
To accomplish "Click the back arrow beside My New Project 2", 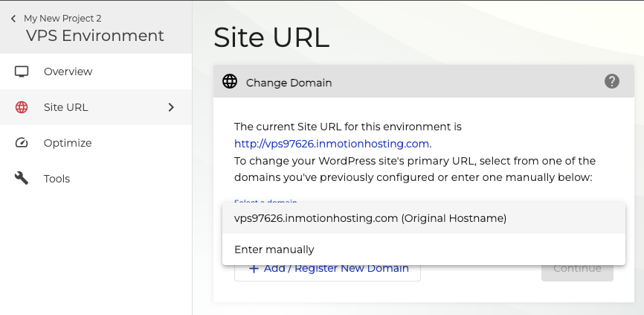I will 13,18.
